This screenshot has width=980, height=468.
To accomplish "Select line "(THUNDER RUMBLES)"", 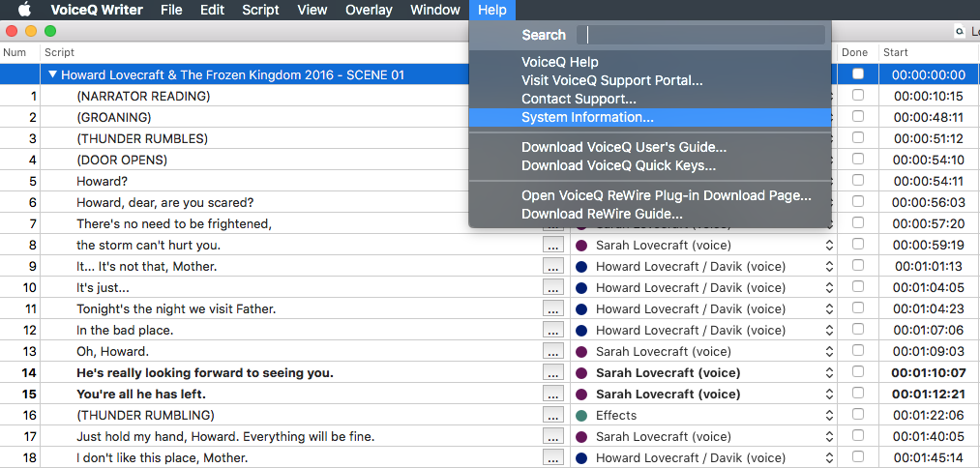I will [142, 138].
